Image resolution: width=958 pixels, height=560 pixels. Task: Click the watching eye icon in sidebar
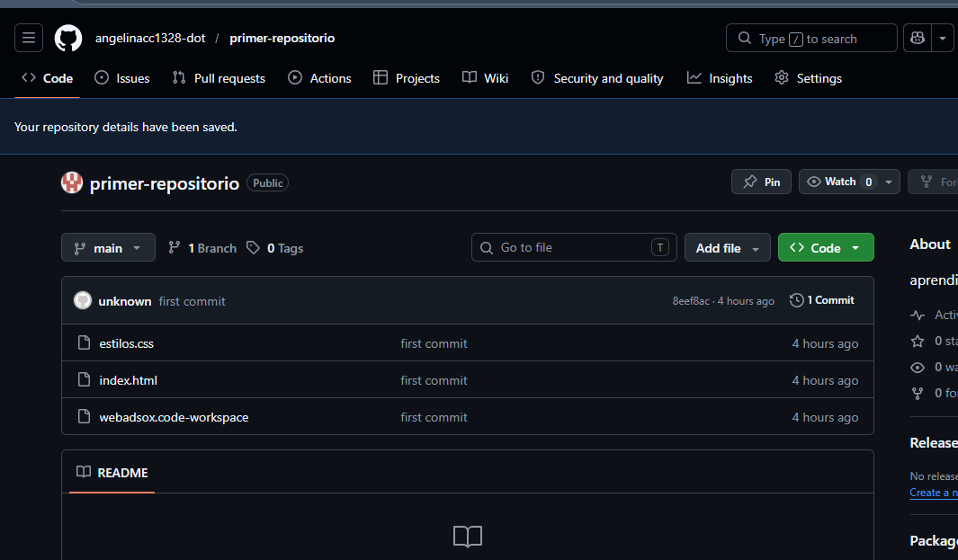pyautogui.click(x=917, y=367)
